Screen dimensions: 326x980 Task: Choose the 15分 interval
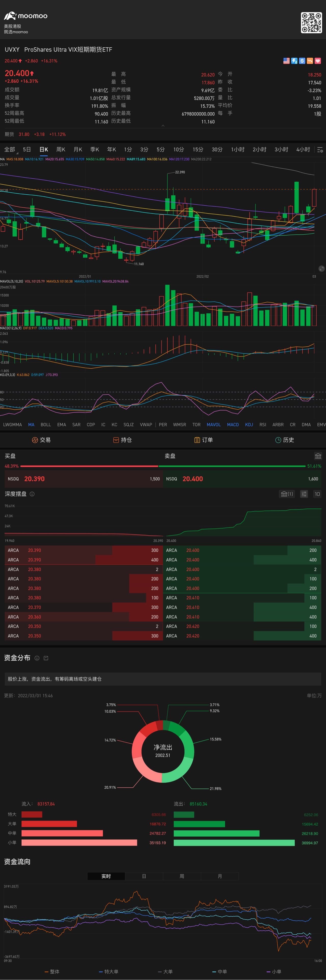198,150
